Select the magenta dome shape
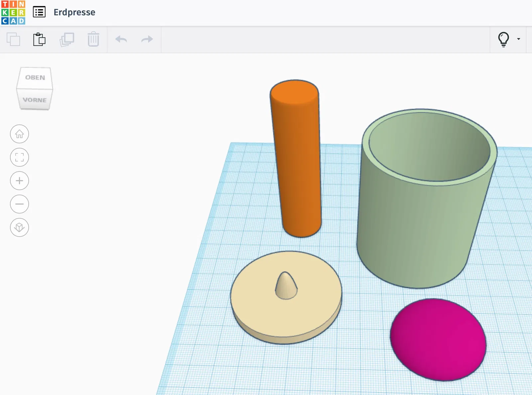Screen dimensions: 532x395 (x=438, y=339)
